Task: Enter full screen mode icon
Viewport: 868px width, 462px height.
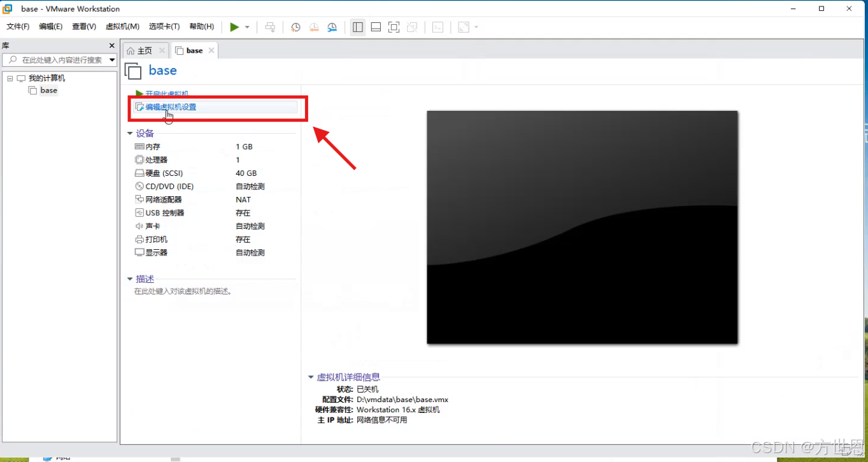Action: tap(394, 27)
